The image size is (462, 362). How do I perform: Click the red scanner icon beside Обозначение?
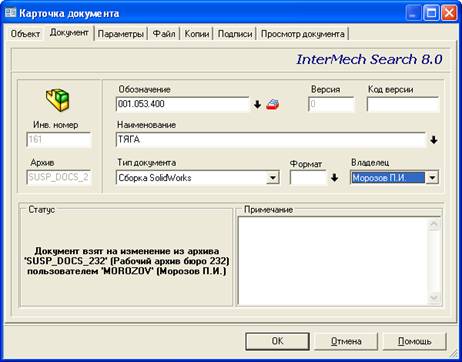pyautogui.click(x=272, y=104)
